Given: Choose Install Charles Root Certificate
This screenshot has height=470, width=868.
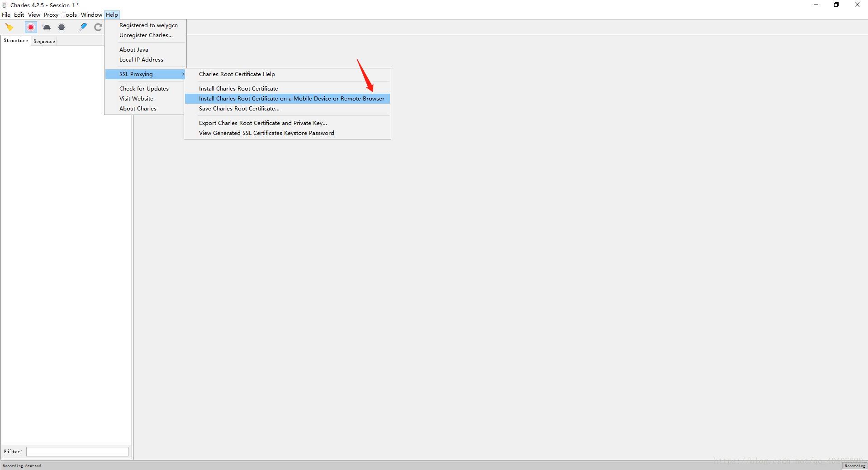Looking at the screenshot, I should pyautogui.click(x=287, y=88).
